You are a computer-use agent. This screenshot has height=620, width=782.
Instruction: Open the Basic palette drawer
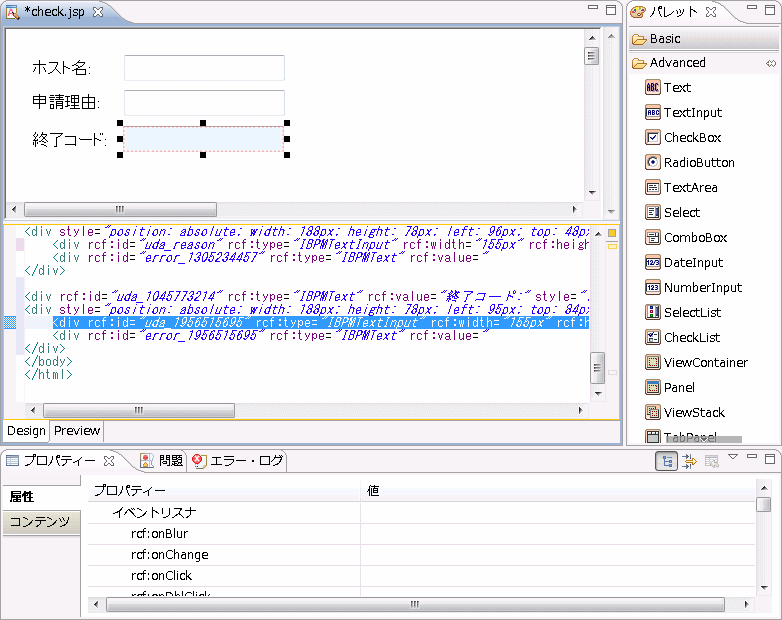coord(704,39)
